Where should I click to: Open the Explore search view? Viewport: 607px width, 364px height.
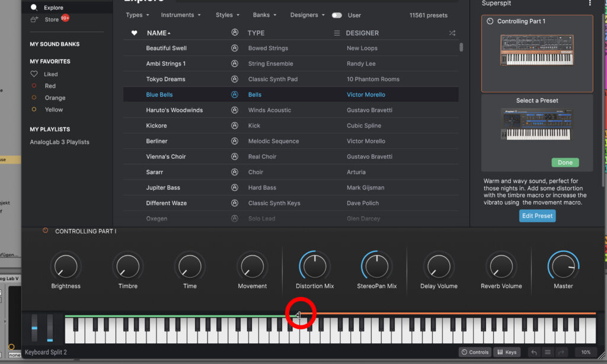pos(47,7)
